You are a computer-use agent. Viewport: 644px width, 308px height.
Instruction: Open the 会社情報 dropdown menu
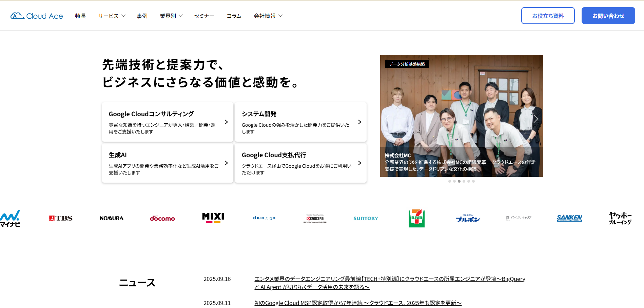(268, 16)
